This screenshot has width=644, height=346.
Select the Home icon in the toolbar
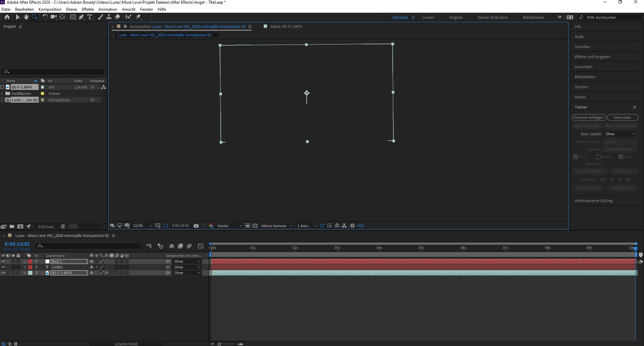7,17
